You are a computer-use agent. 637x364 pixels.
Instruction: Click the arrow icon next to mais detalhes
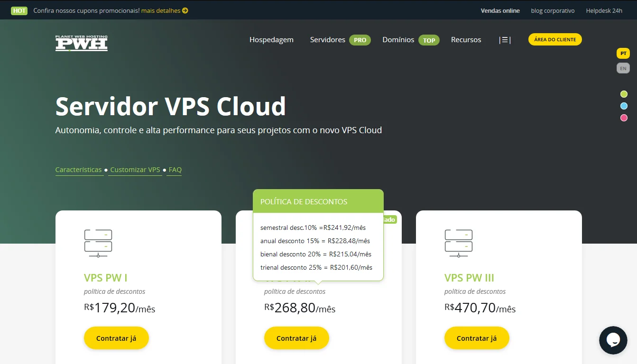pos(185,10)
